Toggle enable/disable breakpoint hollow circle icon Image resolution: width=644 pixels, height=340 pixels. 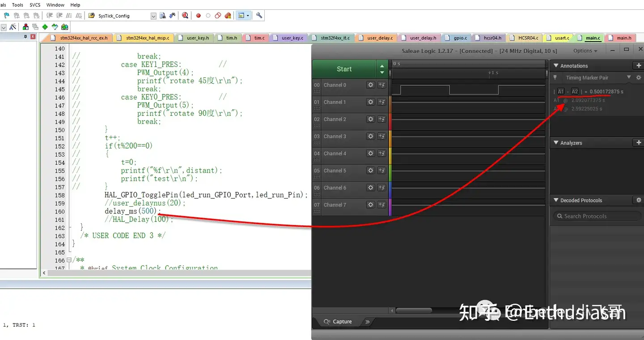208,16
